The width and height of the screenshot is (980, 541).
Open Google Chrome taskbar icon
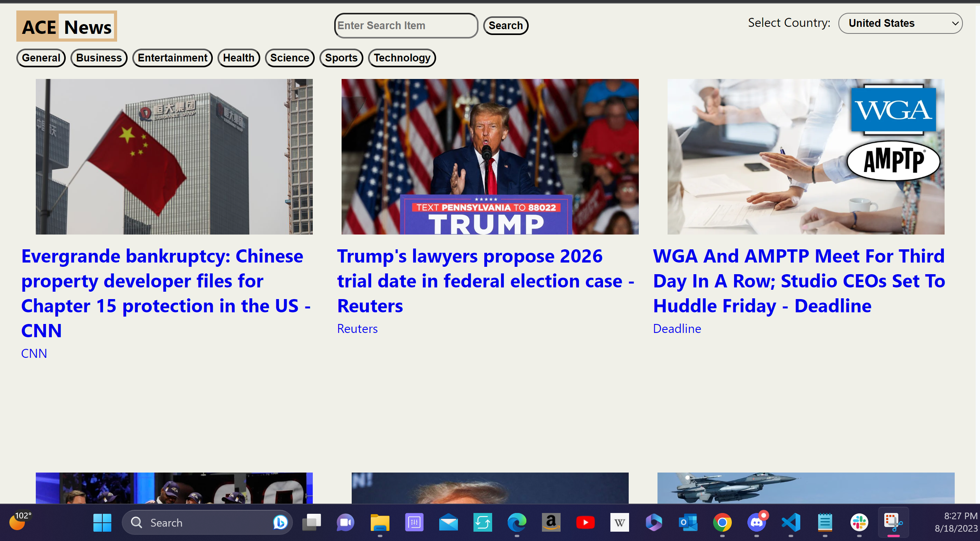click(722, 522)
